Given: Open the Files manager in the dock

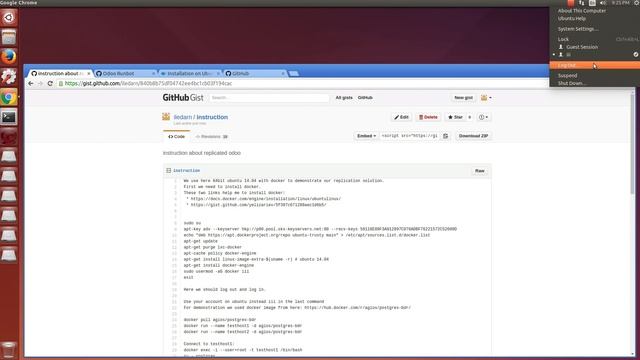Looking at the screenshot, I should pos(9,38).
